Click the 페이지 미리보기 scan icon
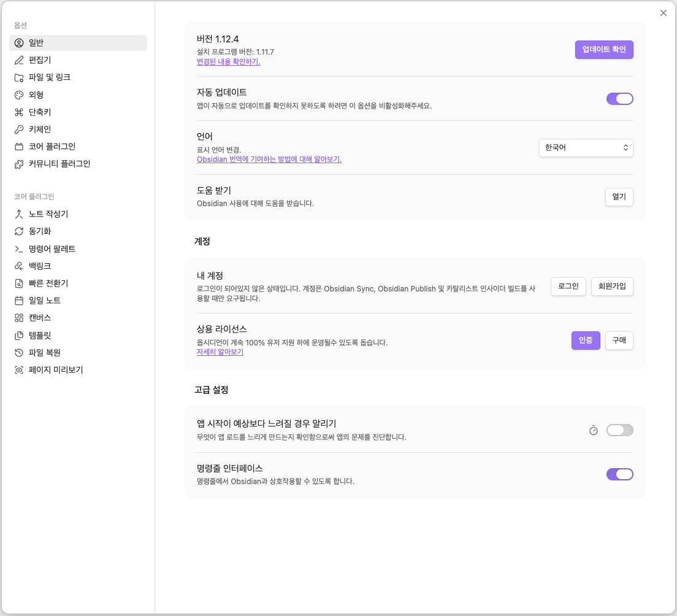 (19, 370)
